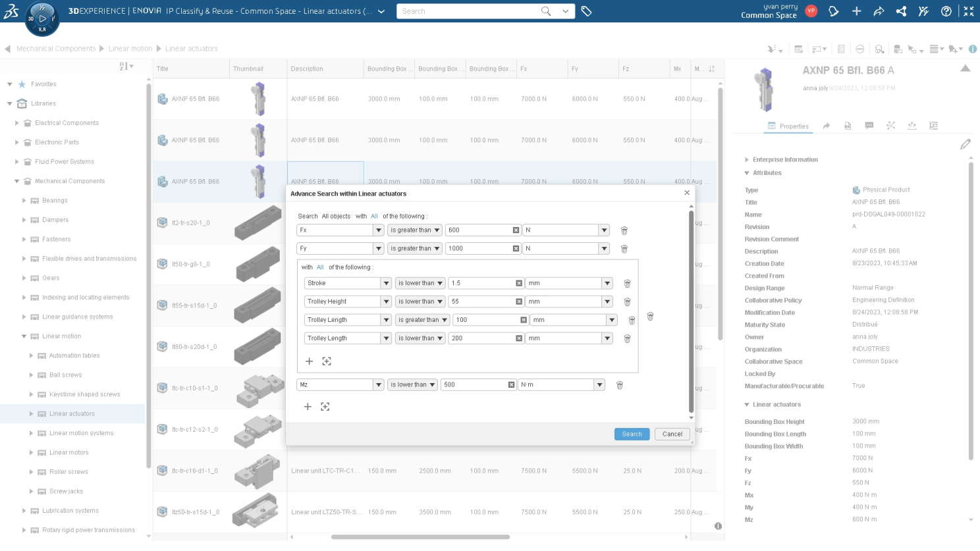Cancel the Advance Search dialog
The image size is (980, 551).
click(672, 434)
